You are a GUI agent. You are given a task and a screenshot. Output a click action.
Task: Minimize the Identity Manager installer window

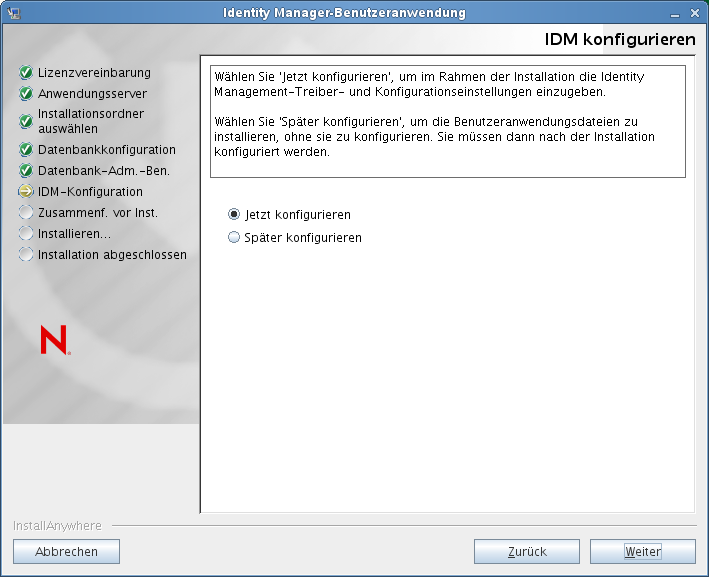click(x=675, y=14)
